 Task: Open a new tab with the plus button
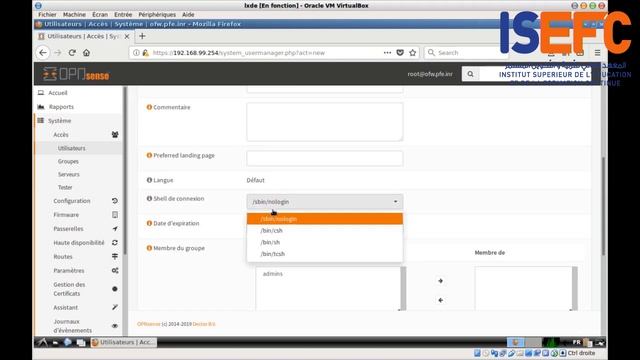[x=142, y=36]
